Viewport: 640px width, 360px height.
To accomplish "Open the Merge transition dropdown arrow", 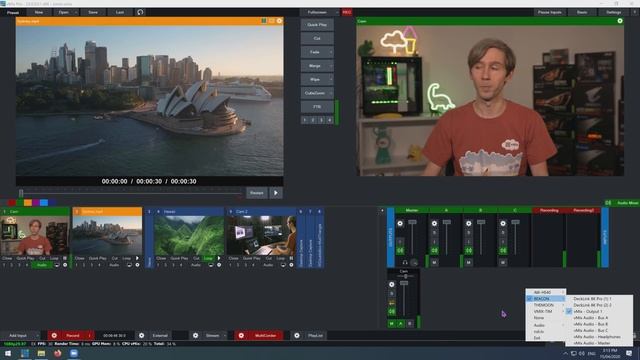I will pyautogui.click(x=331, y=66).
